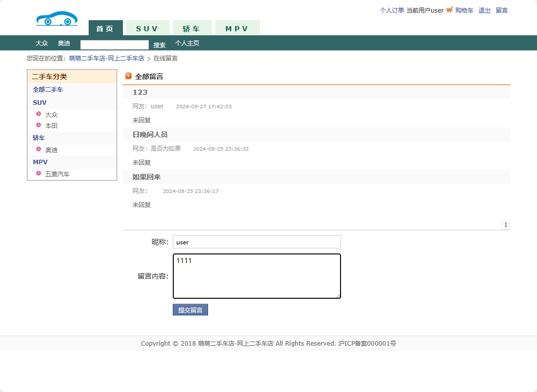This screenshot has height=392, width=537.
Task: Click the red arrow icon next to 五菱汽车
Action: [39, 173]
